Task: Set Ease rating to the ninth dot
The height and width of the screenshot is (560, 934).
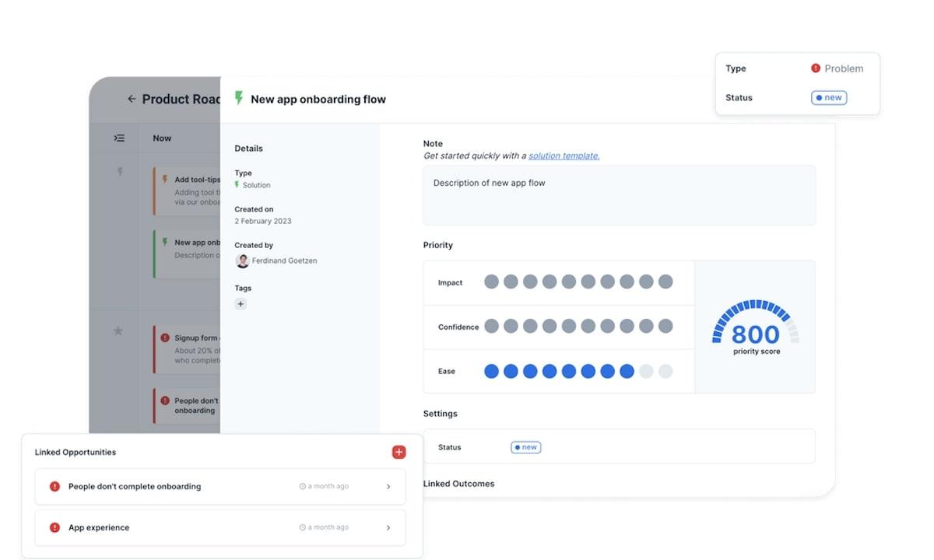Action: point(646,371)
